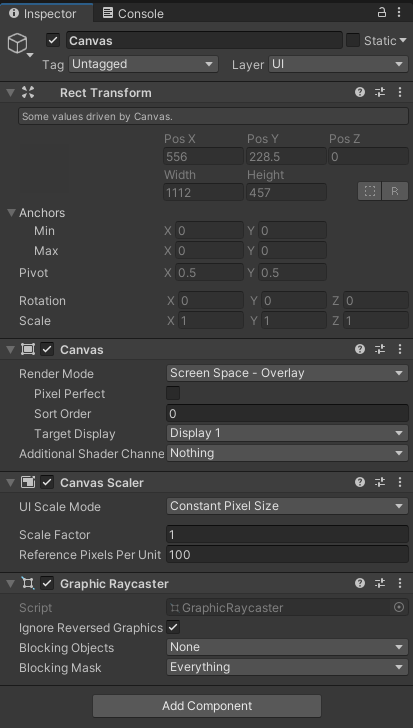Click the GraphicRaycaster script object picker
413x728 pixels.
(399, 607)
